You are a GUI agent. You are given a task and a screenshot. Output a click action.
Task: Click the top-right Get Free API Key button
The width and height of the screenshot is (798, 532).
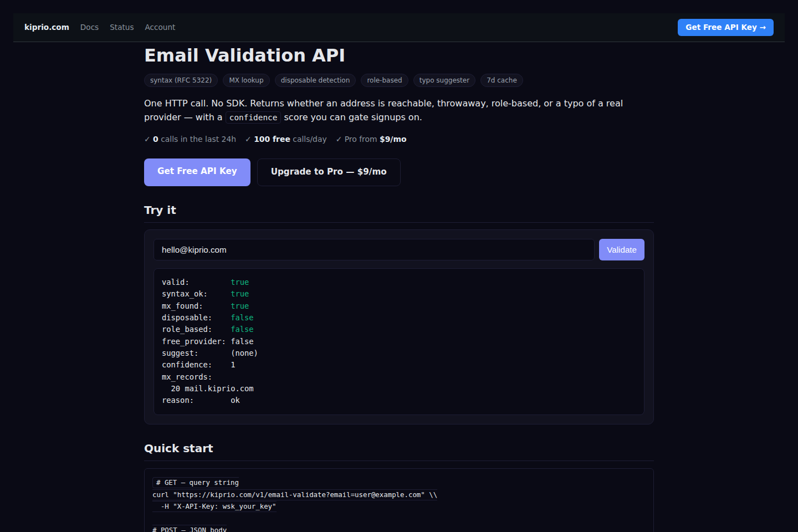point(725,27)
